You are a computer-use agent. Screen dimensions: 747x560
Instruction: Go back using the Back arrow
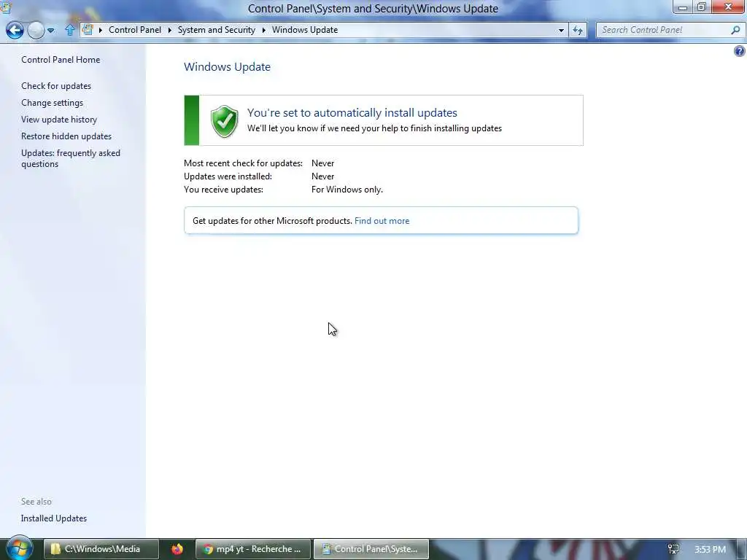15,30
